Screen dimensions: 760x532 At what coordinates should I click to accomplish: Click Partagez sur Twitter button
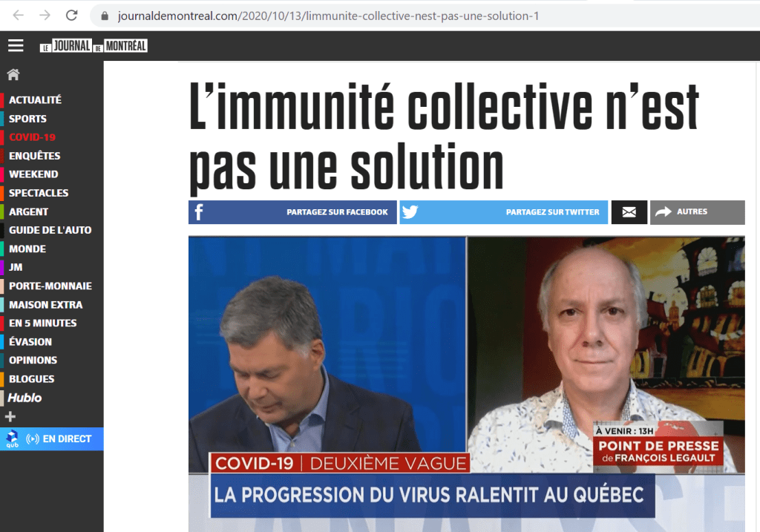tap(504, 212)
